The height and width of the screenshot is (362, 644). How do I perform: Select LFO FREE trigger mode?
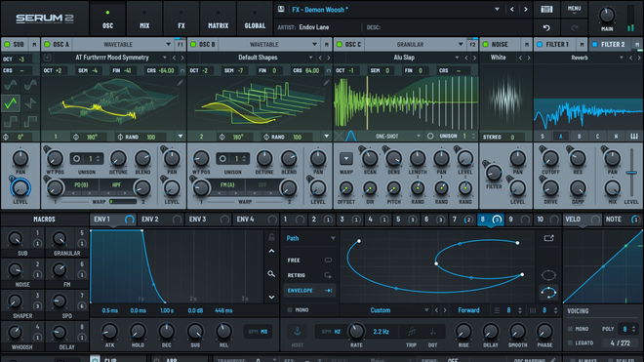309,261
